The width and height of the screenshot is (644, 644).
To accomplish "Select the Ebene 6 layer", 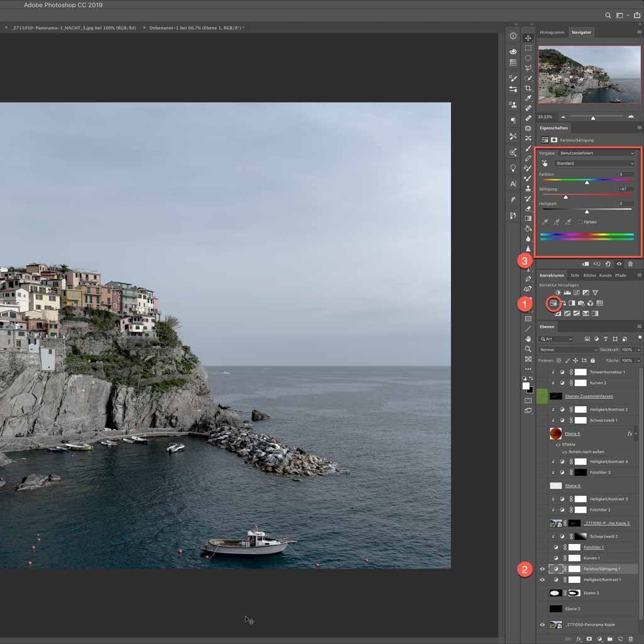I will click(572, 486).
